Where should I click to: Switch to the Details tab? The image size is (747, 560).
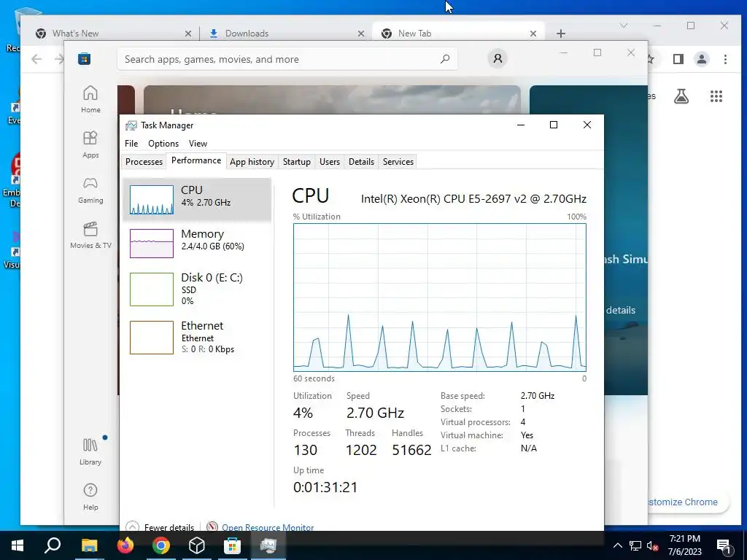point(361,161)
